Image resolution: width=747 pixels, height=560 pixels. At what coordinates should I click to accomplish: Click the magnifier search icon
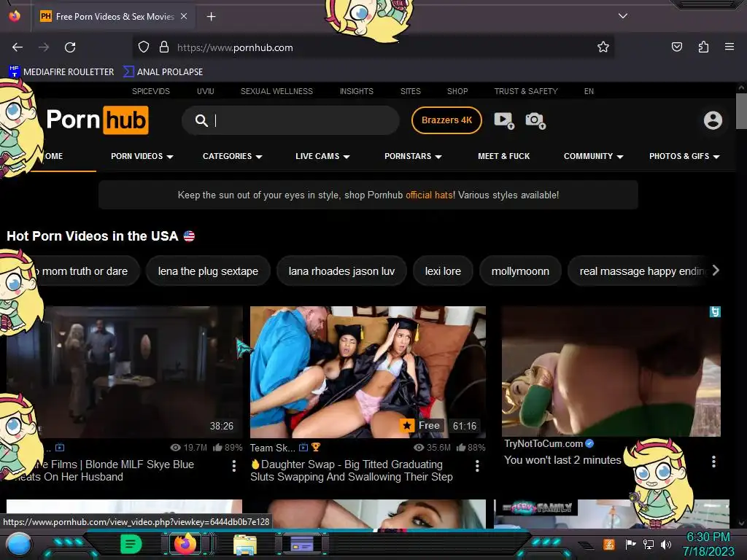point(201,120)
